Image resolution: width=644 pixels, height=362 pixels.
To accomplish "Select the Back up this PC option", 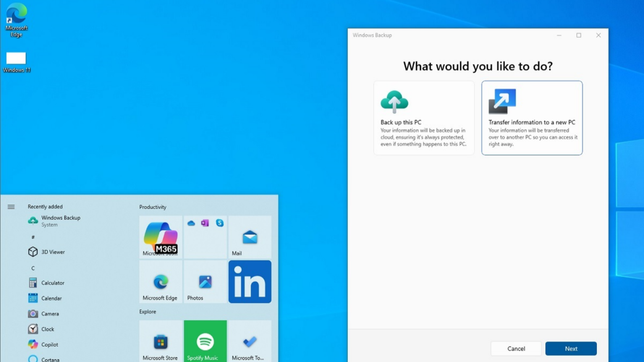I will pyautogui.click(x=424, y=118).
